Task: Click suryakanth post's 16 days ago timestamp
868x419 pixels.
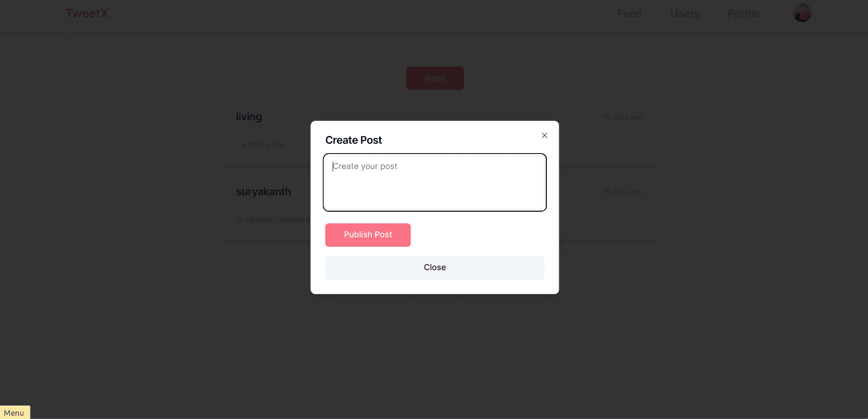Action: click(x=622, y=192)
